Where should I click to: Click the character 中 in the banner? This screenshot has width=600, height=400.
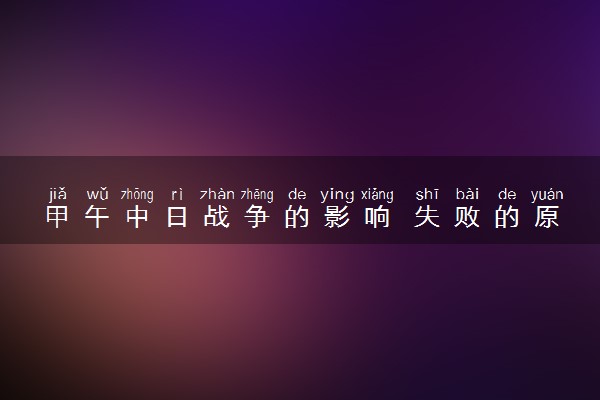tap(137, 217)
